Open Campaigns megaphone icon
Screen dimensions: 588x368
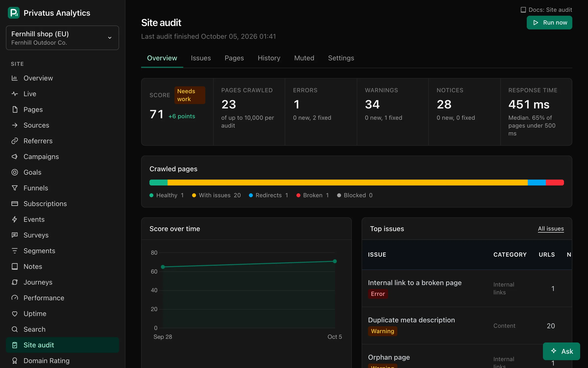point(15,157)
